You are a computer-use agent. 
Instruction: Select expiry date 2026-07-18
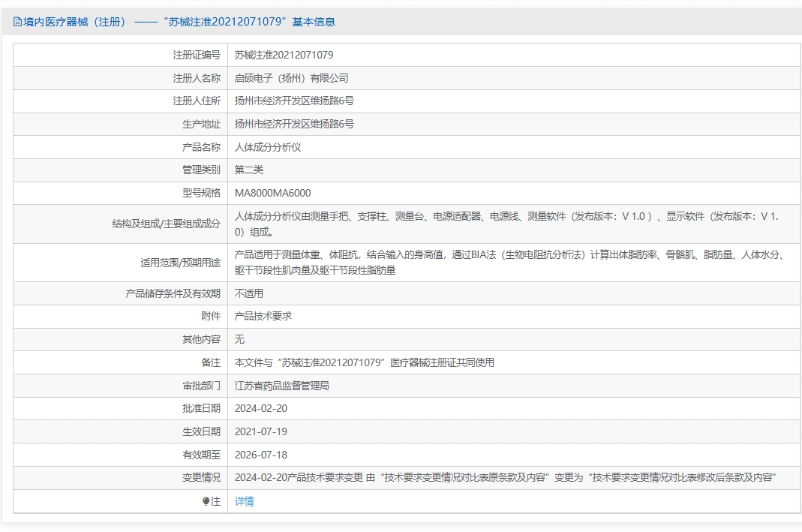click(x=261, y=455)
